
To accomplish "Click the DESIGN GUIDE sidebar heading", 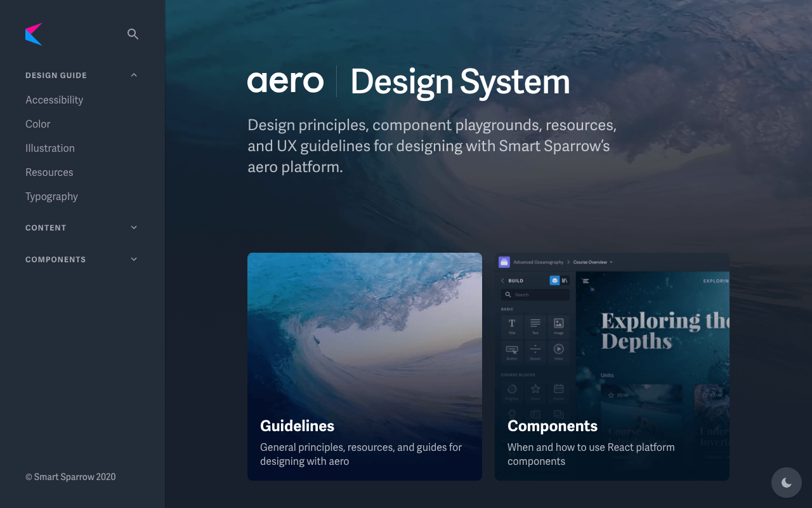I will pyautogui.click(x=56, y=75).
